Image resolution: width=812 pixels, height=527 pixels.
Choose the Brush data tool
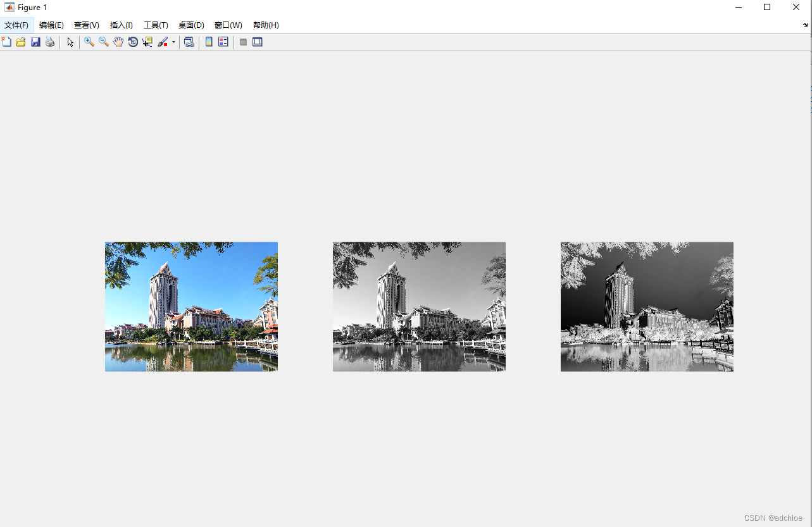[163, 42]
